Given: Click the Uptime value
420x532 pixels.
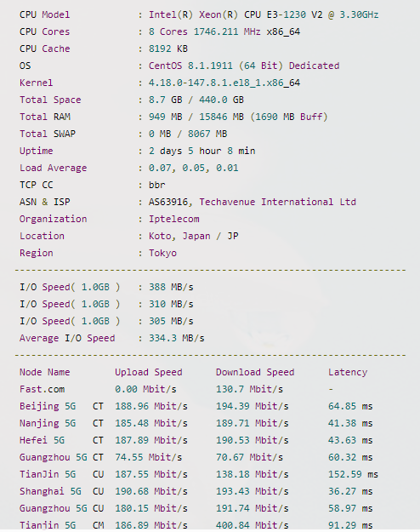Looking at the screenshot, I should (x=201, y=151).
